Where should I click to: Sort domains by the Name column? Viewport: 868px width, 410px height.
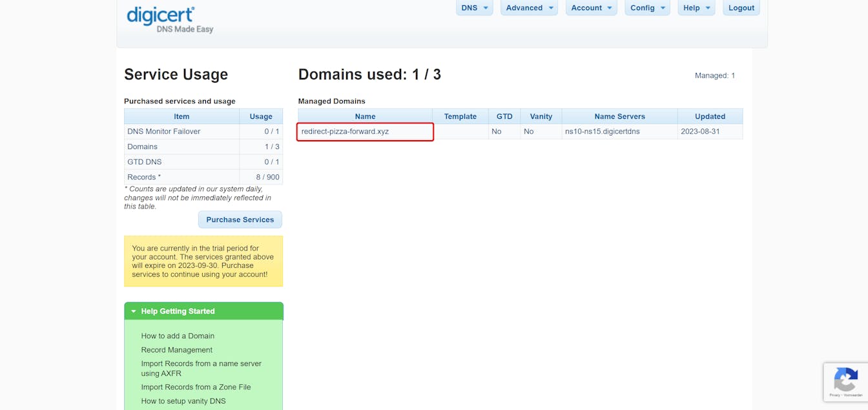(365, 116)
